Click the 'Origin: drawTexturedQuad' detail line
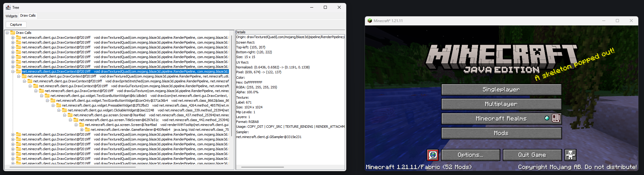This screenshot has height=175, width=644. coord(290,37)
